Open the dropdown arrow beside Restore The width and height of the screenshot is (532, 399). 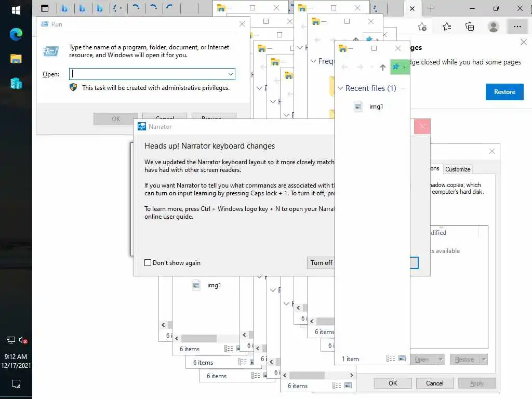(x=484, y=360)
